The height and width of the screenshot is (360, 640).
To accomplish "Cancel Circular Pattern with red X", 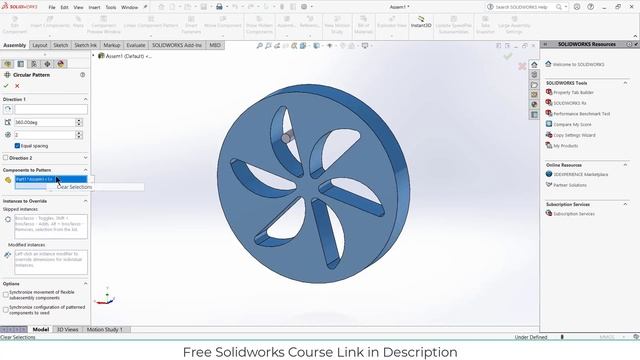I will (x=17, y=86).
